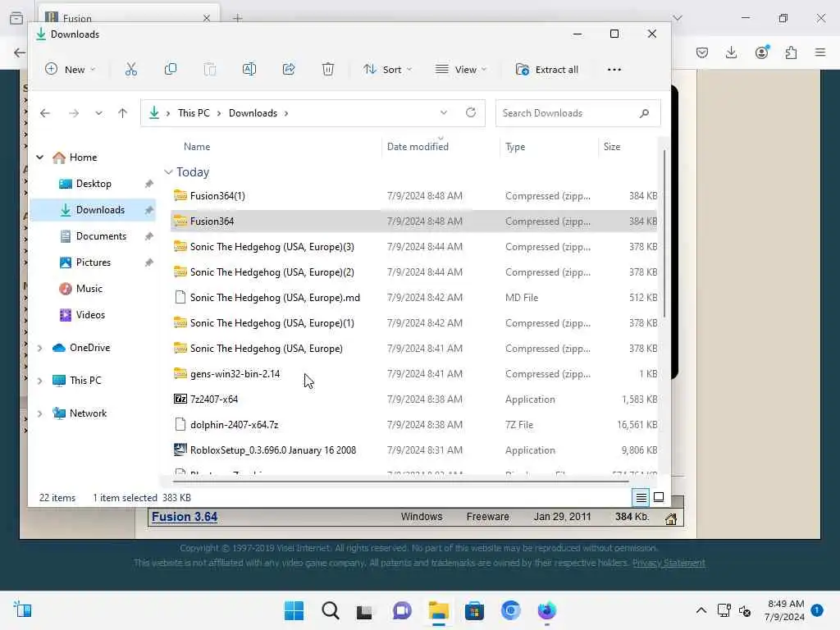
Task: Expand the OneDrive tree node
Action: pos(39,348)
